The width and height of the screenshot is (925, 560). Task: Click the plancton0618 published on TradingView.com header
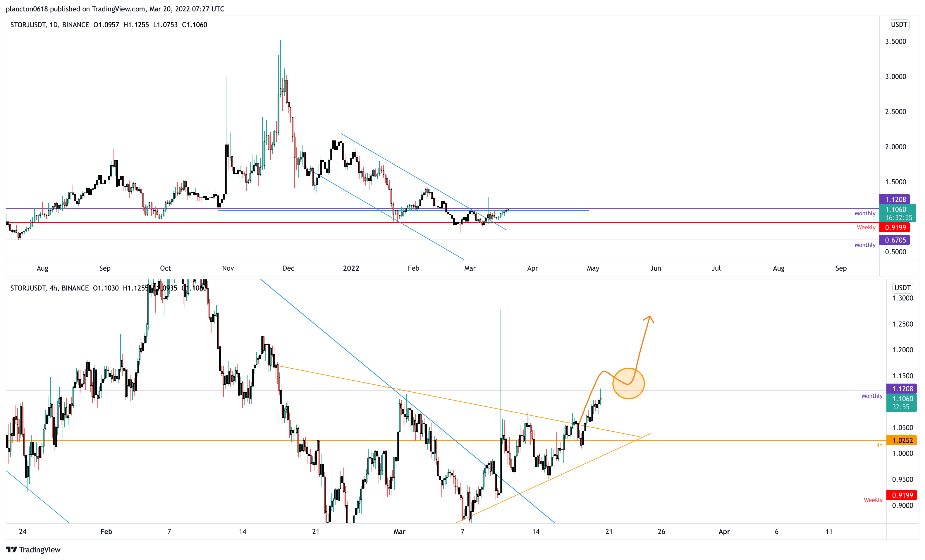coord(115,9)
